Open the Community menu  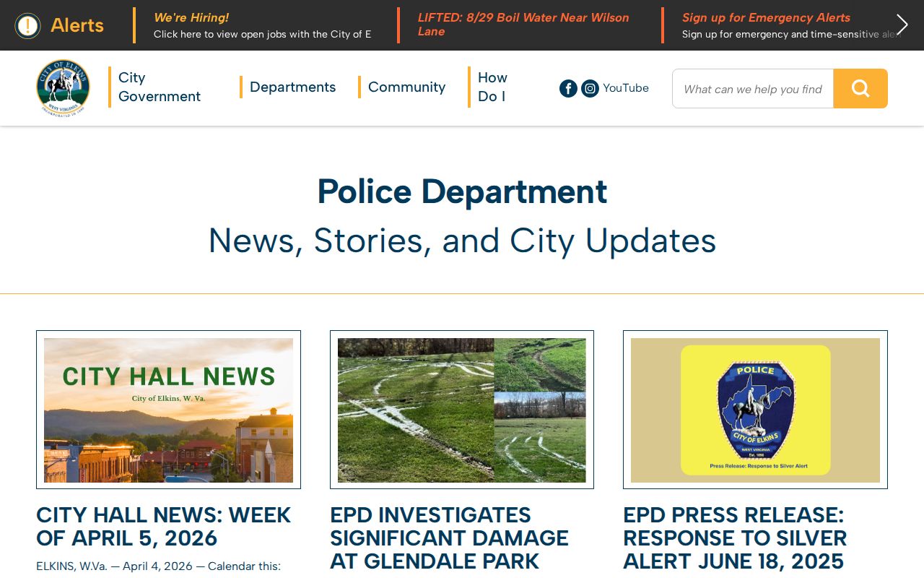pos(406,87)
